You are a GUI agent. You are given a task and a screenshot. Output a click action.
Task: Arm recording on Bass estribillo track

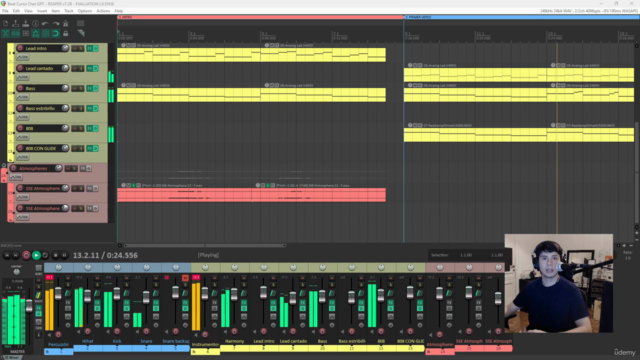pyautogui.click(x=20, y=108)
